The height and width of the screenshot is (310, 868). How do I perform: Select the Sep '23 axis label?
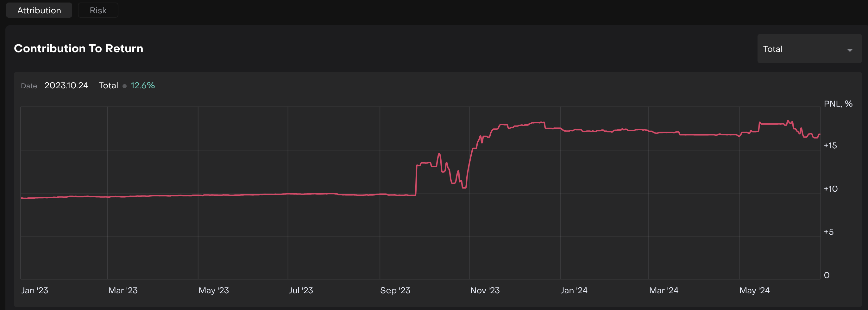tap(395, 290)
